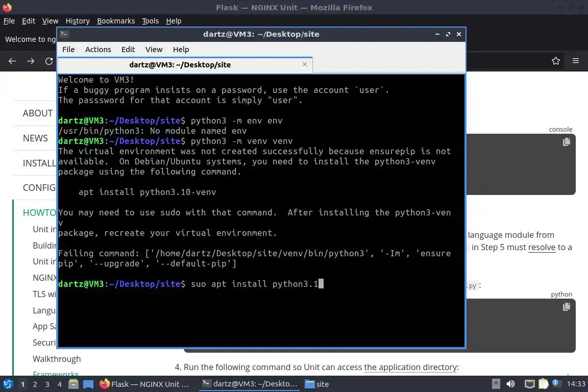Open Firefox File menu
Viewport: 588px width, 392px height.
(x=9, y=21)
